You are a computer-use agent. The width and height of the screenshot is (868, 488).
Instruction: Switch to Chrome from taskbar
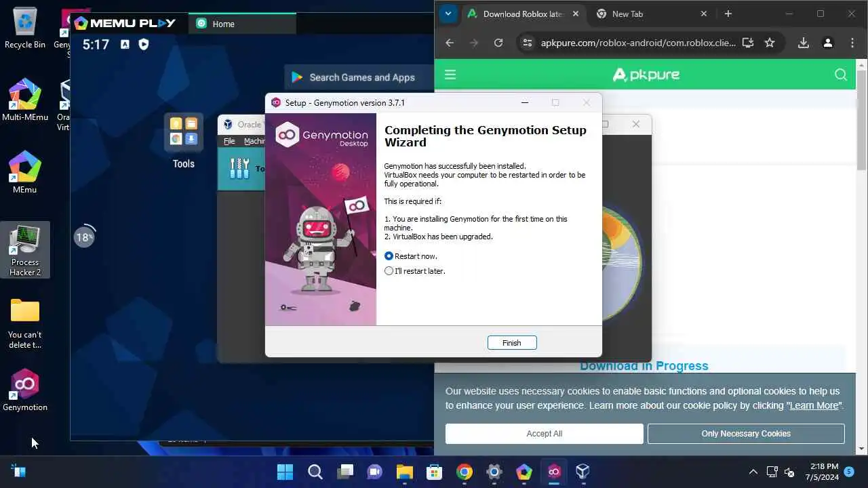(465, 472)
